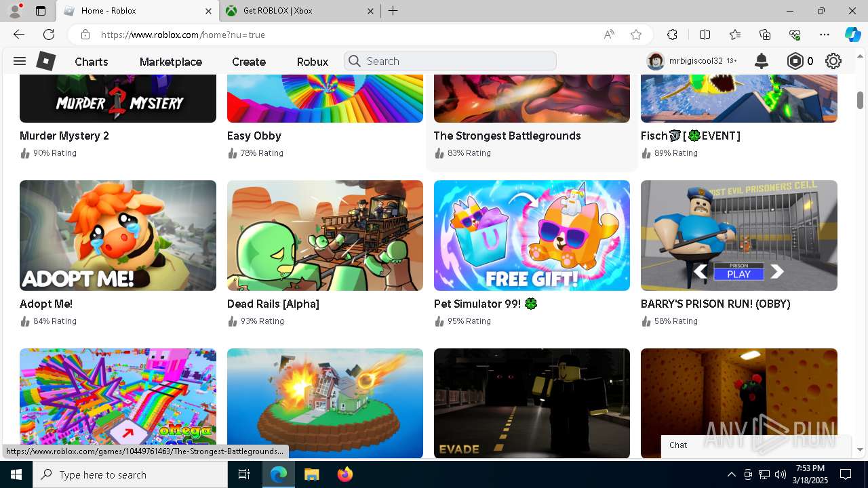Click the scrollbar down arrow

(860, 449)
